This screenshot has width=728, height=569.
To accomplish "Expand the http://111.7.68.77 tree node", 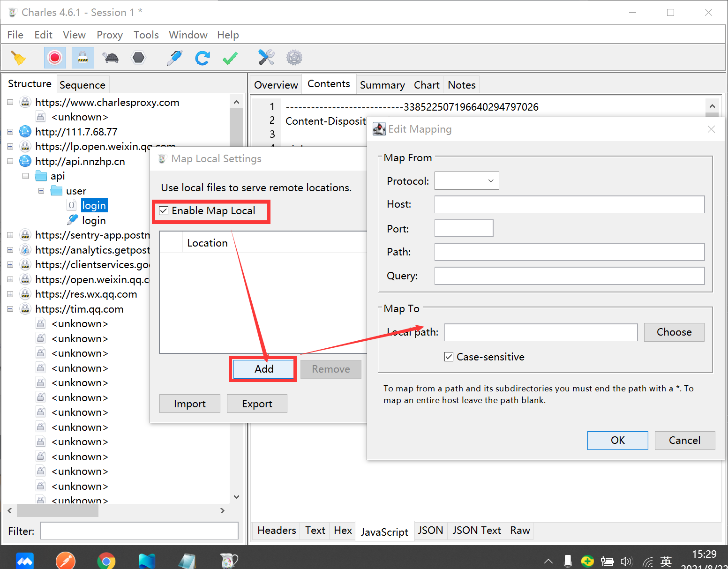I will coord(10,132).
